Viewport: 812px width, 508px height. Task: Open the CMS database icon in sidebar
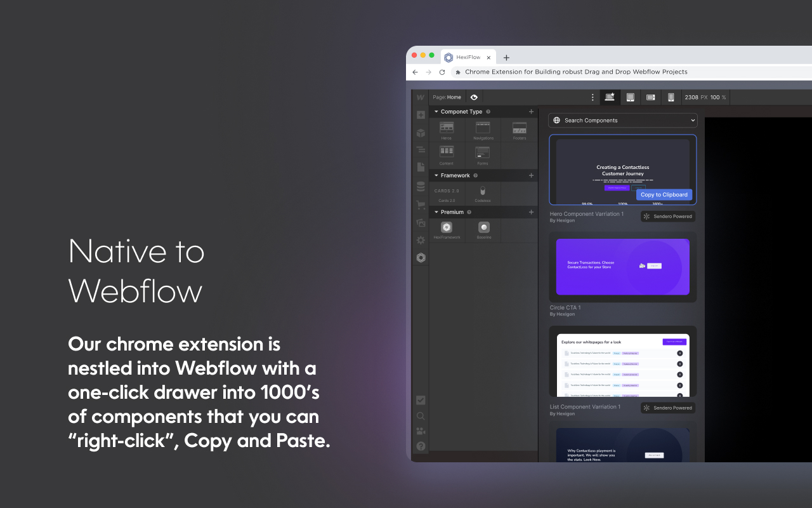[x=421, y=187]
